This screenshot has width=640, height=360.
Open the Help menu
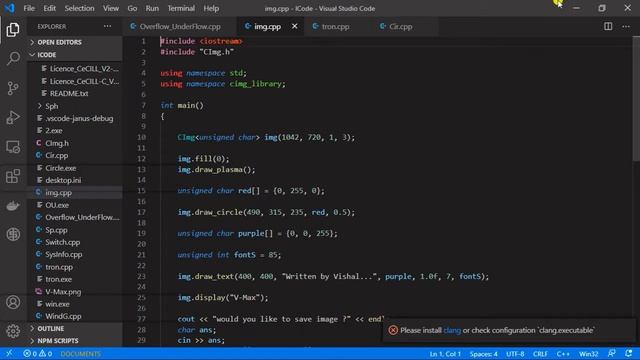point(211,8)
